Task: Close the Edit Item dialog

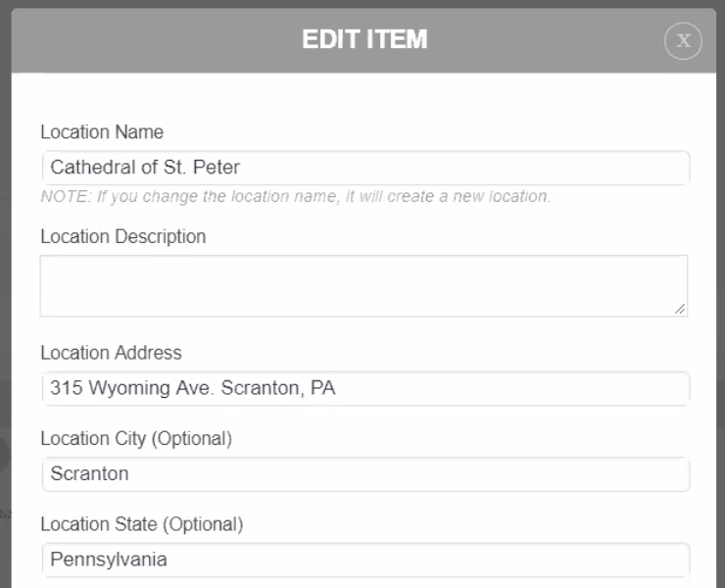Action: pyautogui.click(x=683, y=40)
